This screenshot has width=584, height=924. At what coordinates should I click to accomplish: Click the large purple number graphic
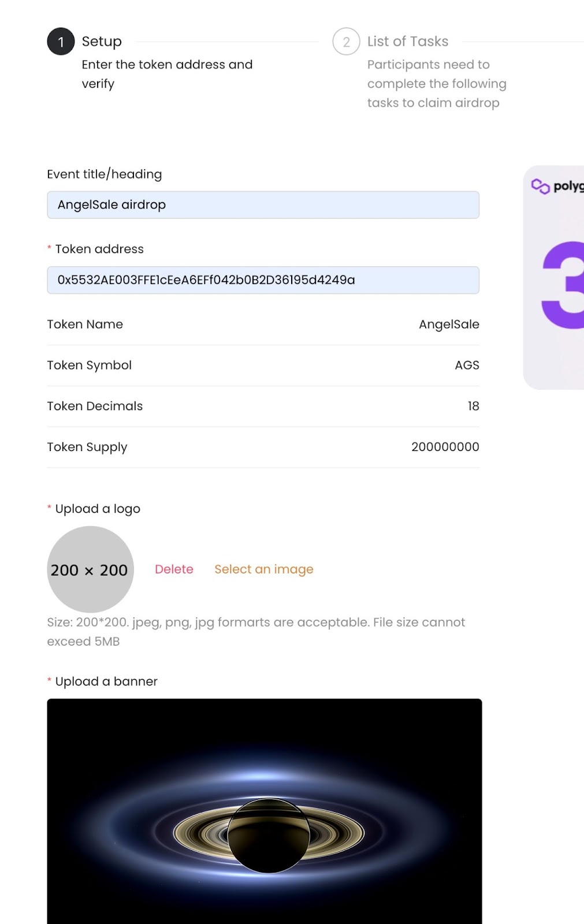pyautogui.click(x=563, y=285)
